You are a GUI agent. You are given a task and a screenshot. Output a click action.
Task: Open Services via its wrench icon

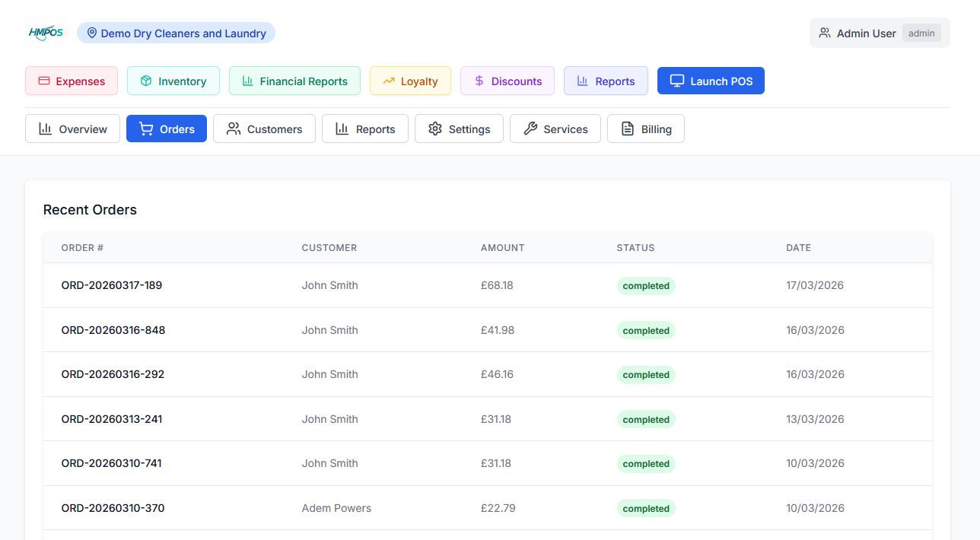coord(530,129)
